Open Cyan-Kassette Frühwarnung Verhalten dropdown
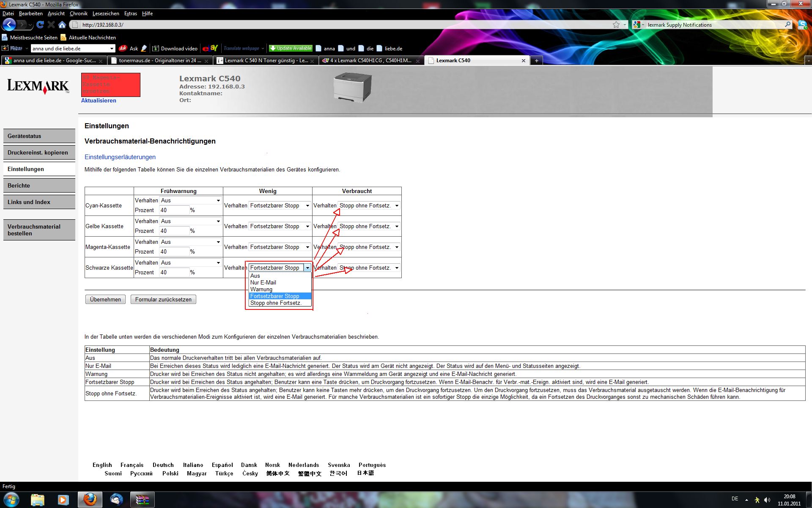 pos(190,200)
